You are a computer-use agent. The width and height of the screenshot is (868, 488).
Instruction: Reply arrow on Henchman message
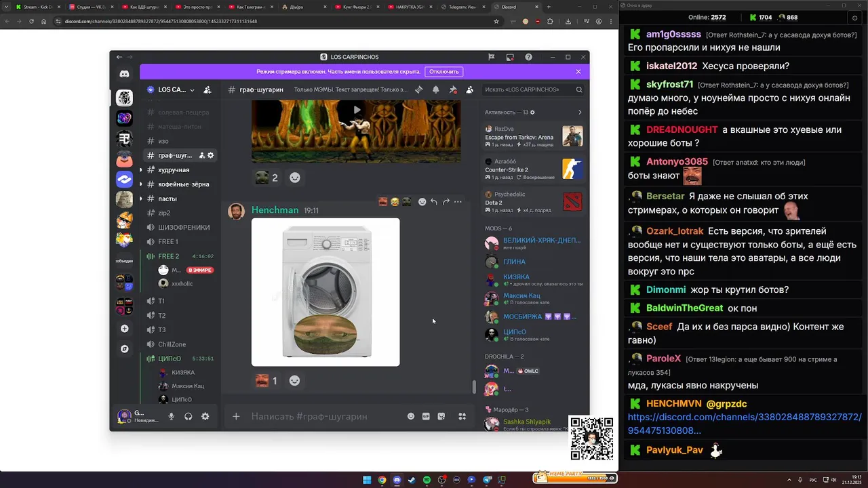(434, 201)
